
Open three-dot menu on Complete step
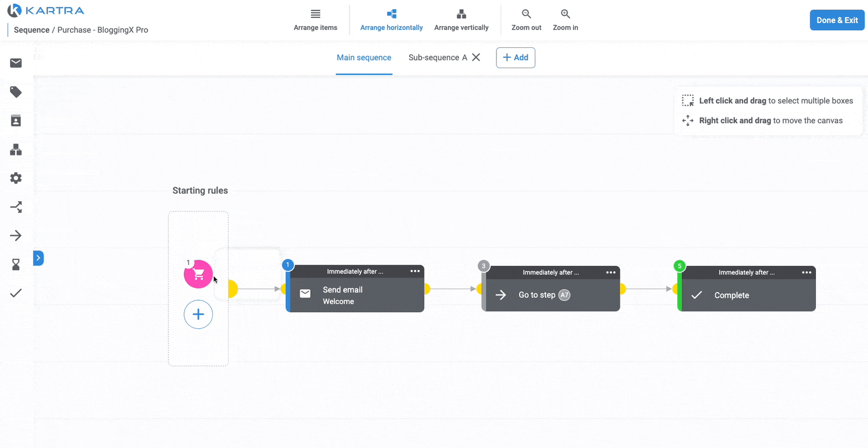pos(806,272)
